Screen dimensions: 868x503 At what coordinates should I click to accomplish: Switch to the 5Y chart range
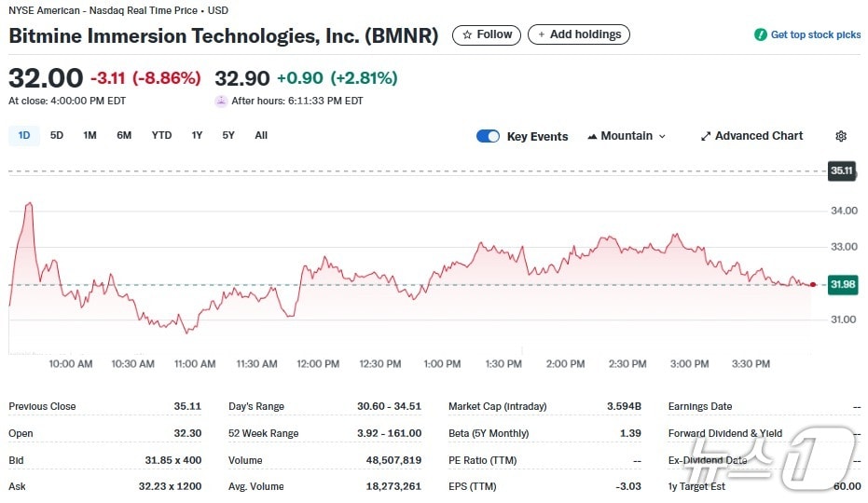click(228, 135)
